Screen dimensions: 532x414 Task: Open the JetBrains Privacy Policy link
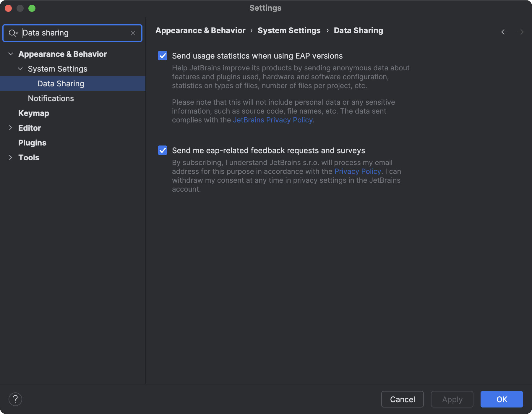[x=272, y=120]
